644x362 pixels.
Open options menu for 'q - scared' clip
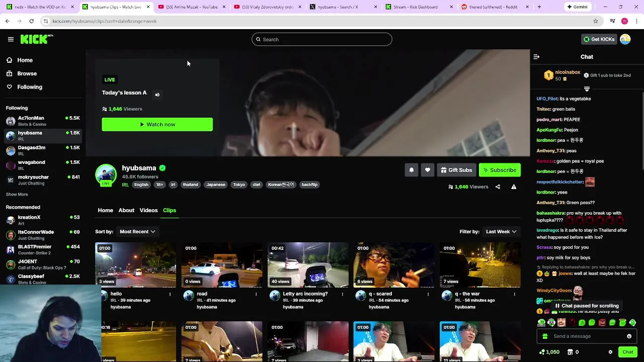(x=428, y=294)
